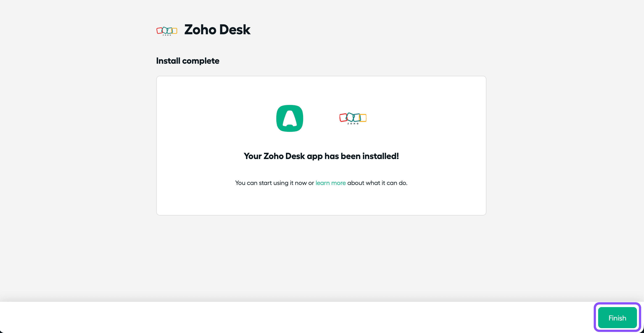The width and height of the screenshot is (644, 333).
Task: Click the green Aircall app icon
Action: [290, 118]
